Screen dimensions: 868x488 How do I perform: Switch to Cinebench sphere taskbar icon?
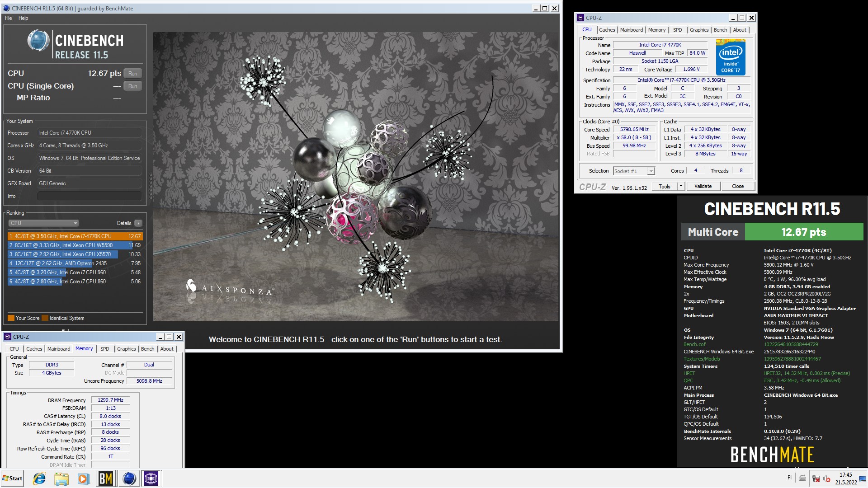[129, 479]
